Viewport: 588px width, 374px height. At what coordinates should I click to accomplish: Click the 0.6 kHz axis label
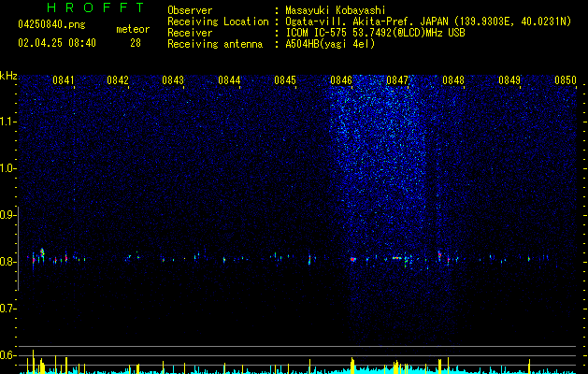coord(7,355)
